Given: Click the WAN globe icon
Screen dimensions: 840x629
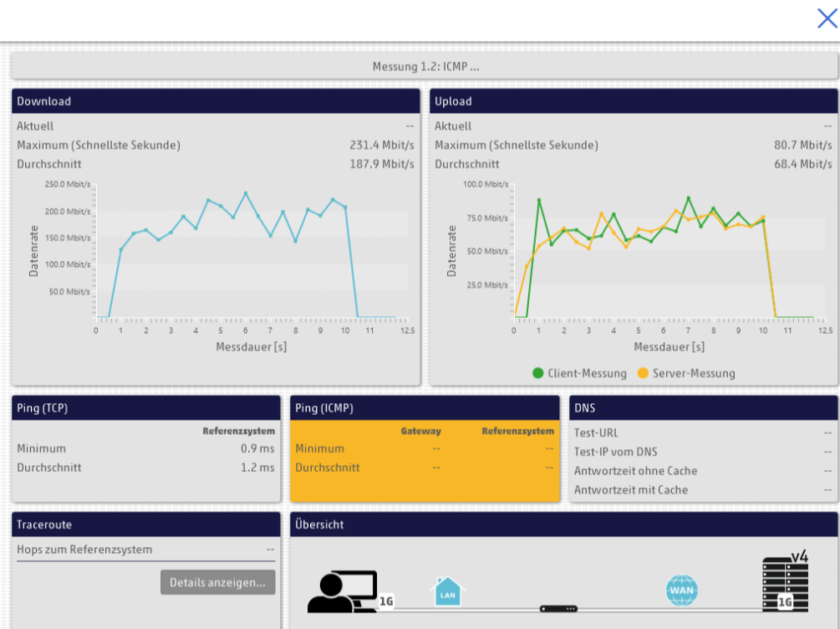Looking at the screenshot, I should click(681, 591).
